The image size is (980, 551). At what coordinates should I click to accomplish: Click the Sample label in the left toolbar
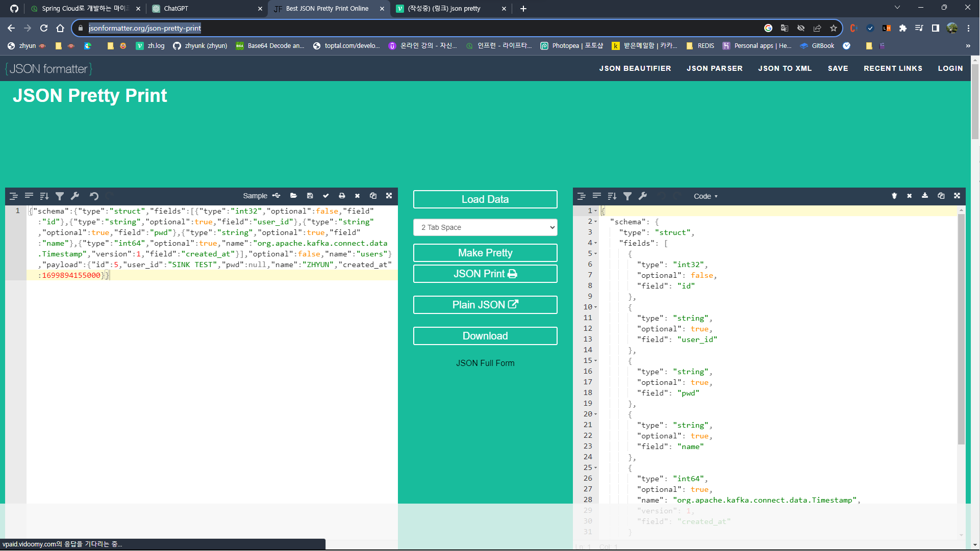point(254,196)
